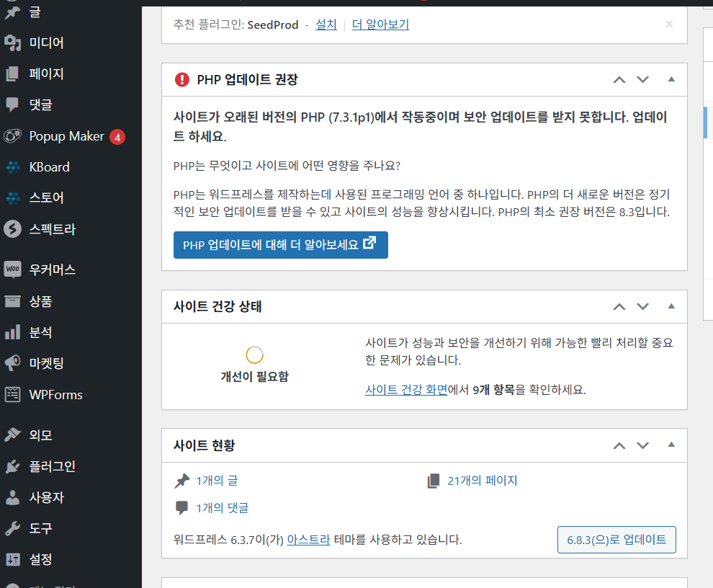Open the WPForms menu label
The width and height of the screenshot is (713, 588).
click(56, 395)
